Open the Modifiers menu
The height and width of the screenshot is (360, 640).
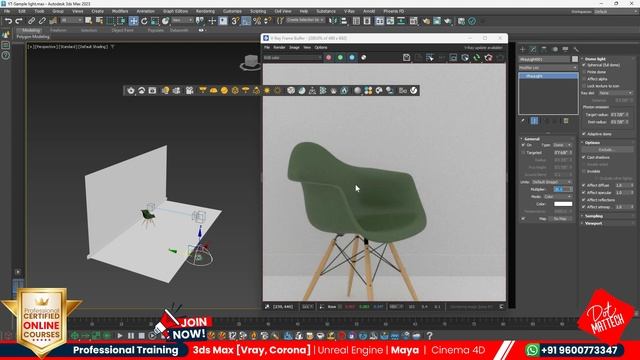(x=120, y=11)
